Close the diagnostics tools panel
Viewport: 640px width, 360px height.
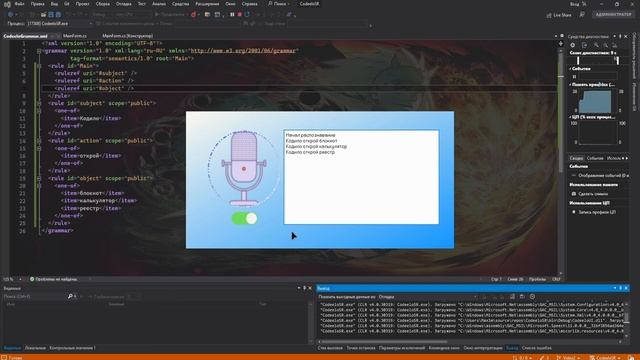coord(626,36)
